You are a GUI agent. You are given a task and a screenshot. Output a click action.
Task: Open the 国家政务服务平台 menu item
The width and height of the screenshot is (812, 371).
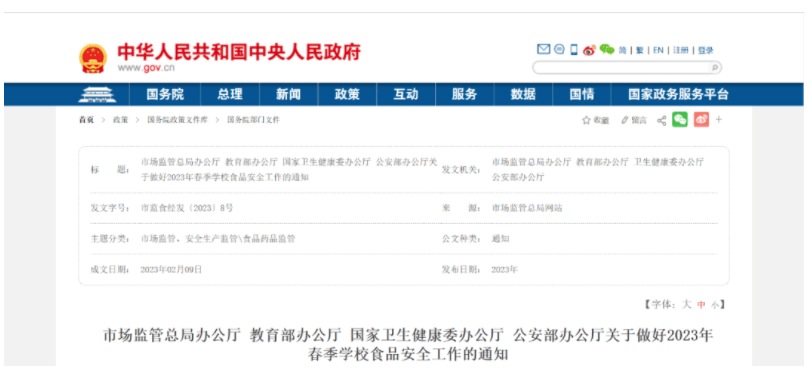(x=678, y=94)
